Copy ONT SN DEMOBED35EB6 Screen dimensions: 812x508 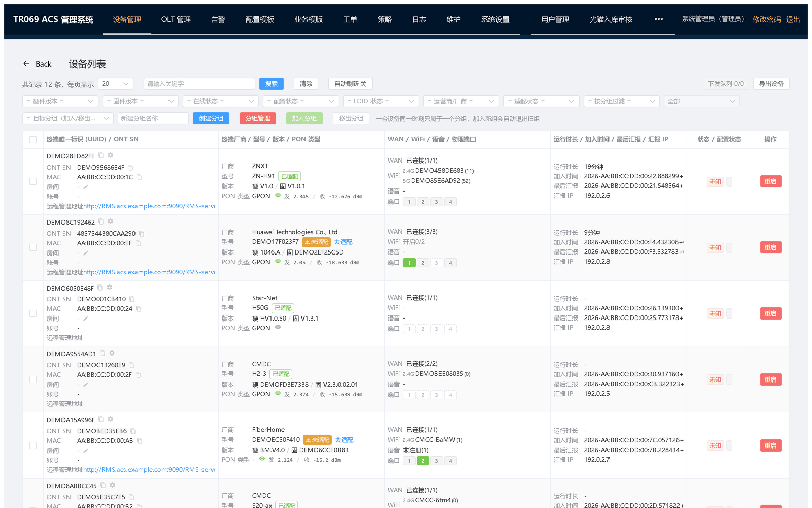tap(133, 431)
